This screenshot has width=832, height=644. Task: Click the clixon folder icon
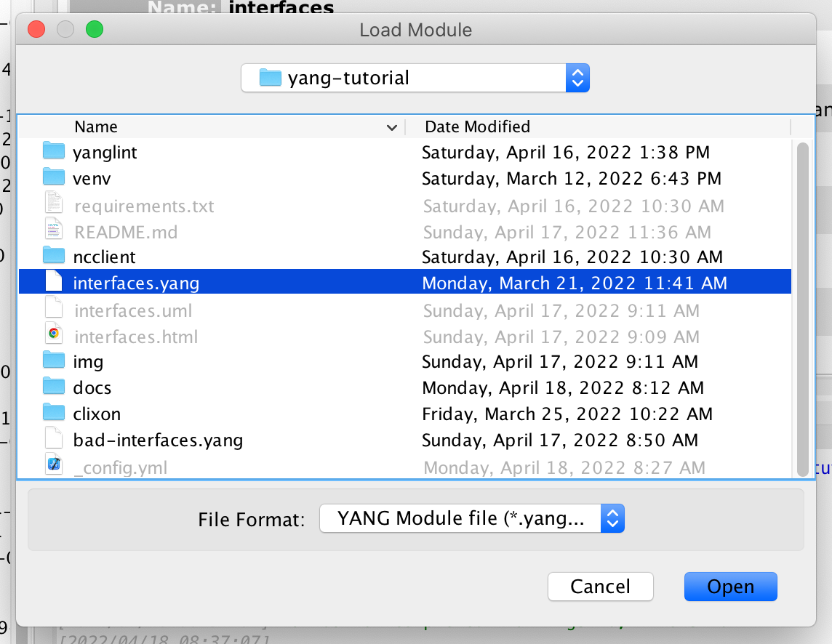pyautogui.click(x=54, y=413)
